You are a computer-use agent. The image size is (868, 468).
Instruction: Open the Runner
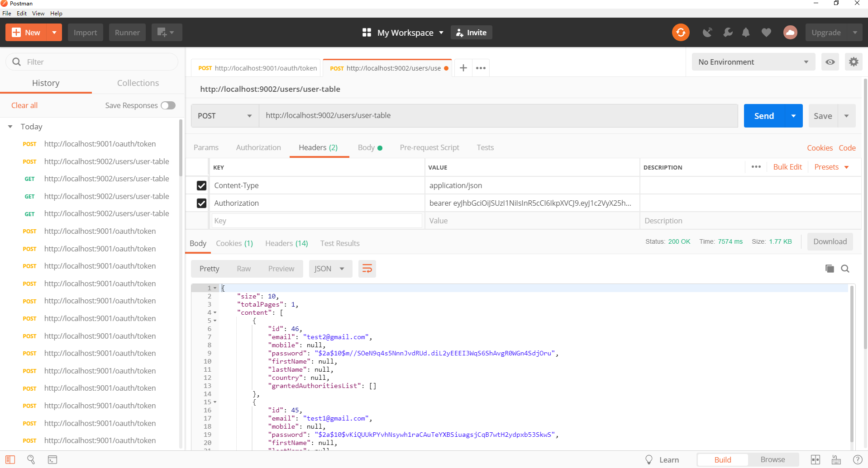coord(127,33)
